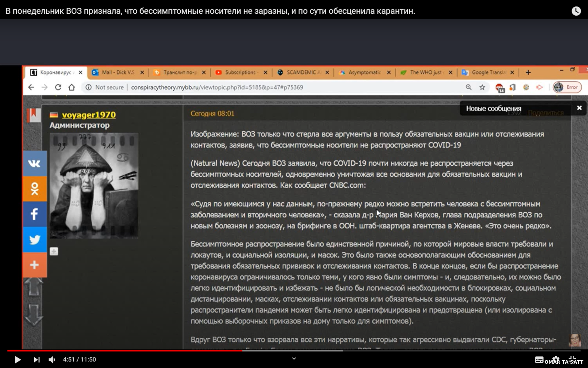Go back in the browser
588x368 pixels.
point(31,87)
